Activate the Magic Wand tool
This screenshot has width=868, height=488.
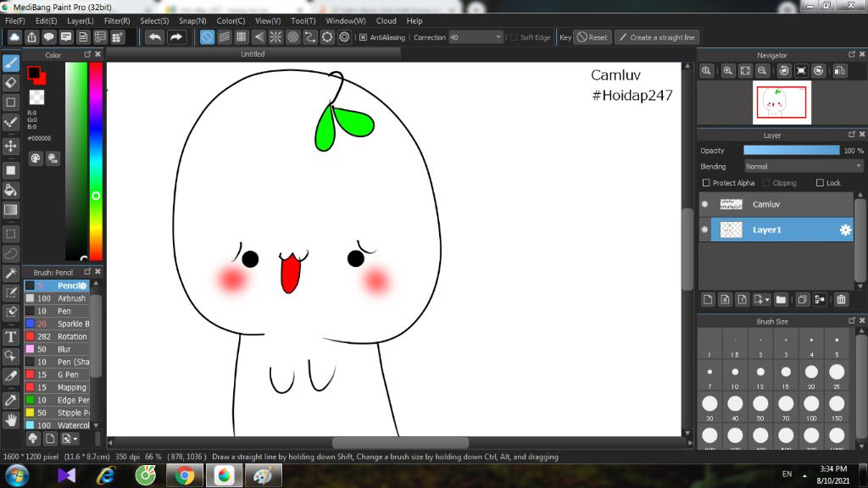tap(11, 273)
